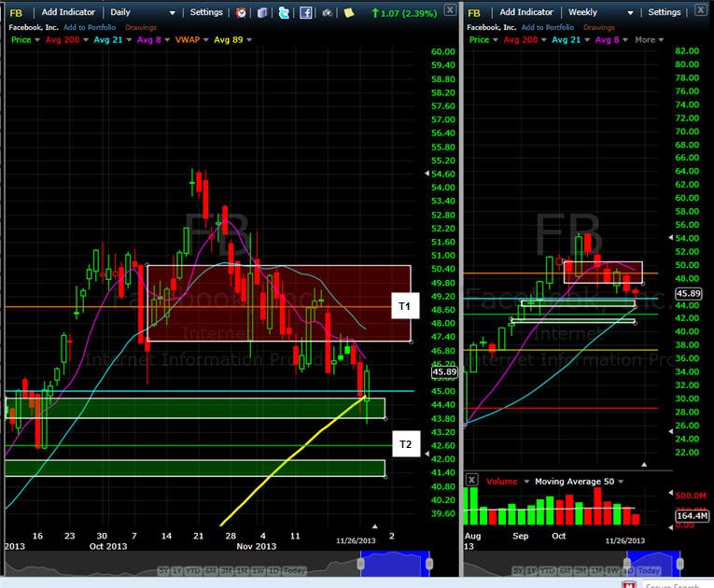Viewport: 714px width, 588px height.
Task: Open Add Indicator in the daily chart
Action: tap(68, 12)
